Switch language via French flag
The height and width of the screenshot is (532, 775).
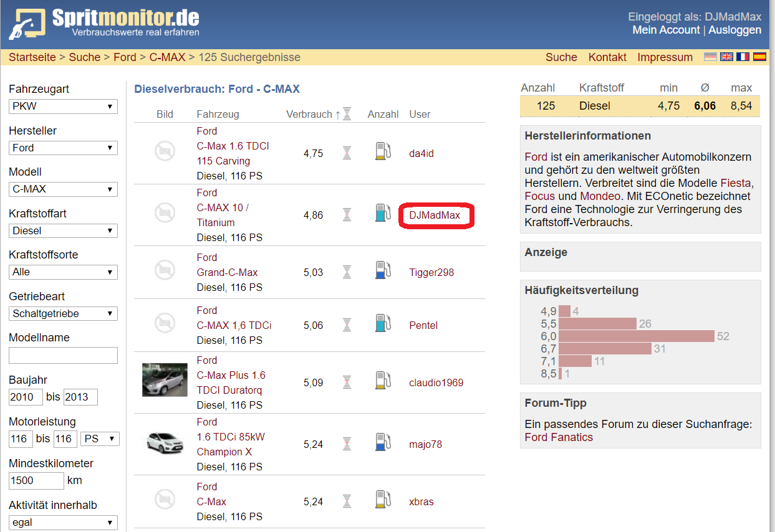743,57
